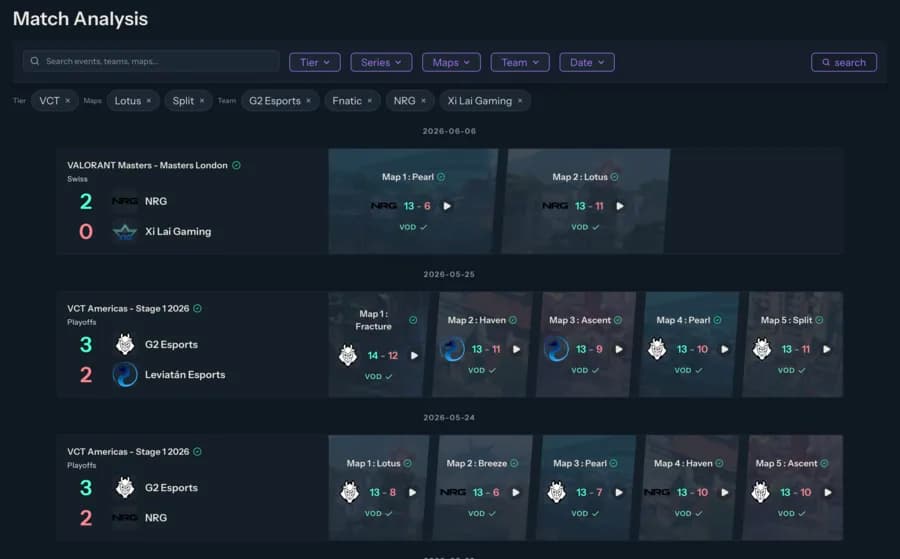Click VOD link under Map 1 Pearl 13-6

(413, 228)
